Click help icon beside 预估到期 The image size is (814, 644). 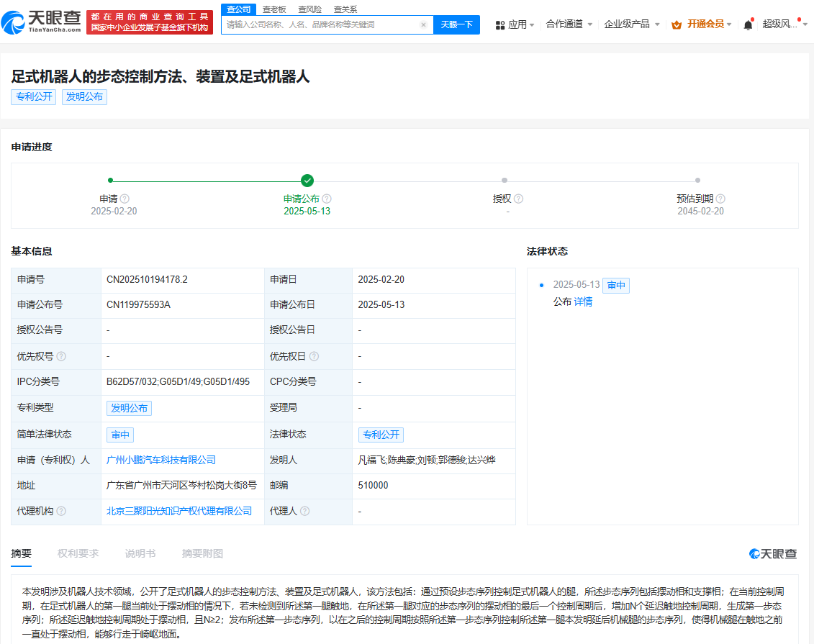point(720,199)
